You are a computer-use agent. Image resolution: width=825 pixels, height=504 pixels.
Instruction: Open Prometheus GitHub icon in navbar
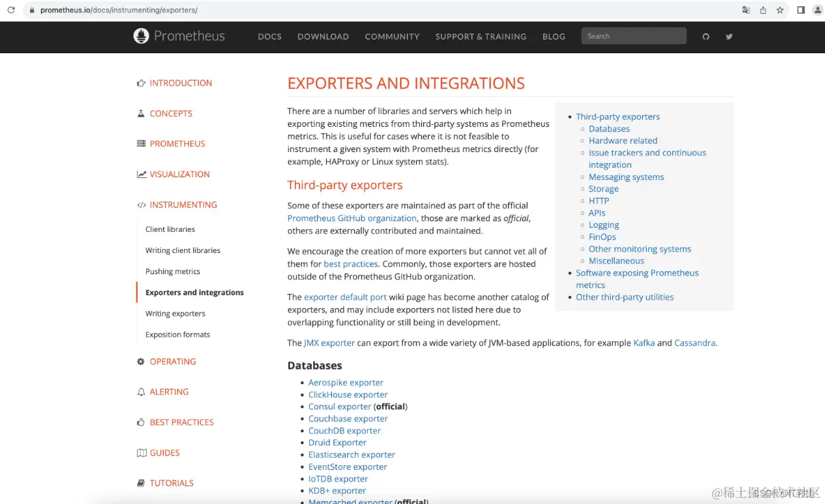pyautogui.click(x=706, y=37)
